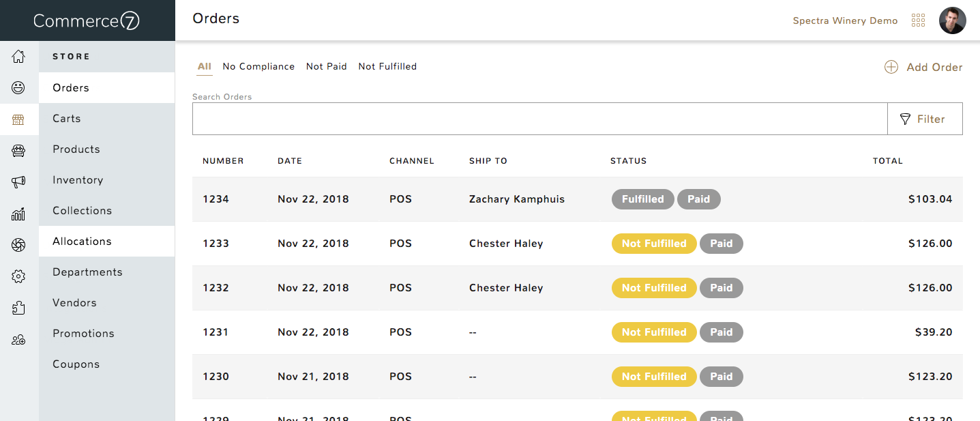Open the app grid switcher icon

tap(918, 20)
